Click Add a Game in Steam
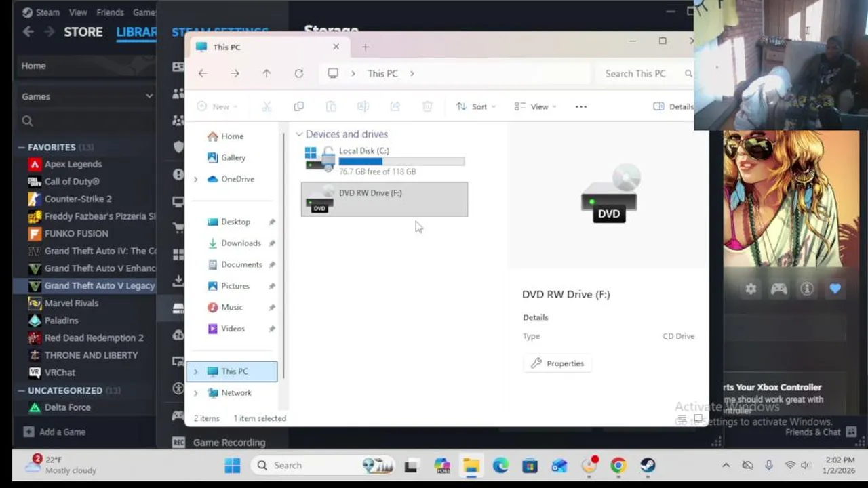 (54, 432)
